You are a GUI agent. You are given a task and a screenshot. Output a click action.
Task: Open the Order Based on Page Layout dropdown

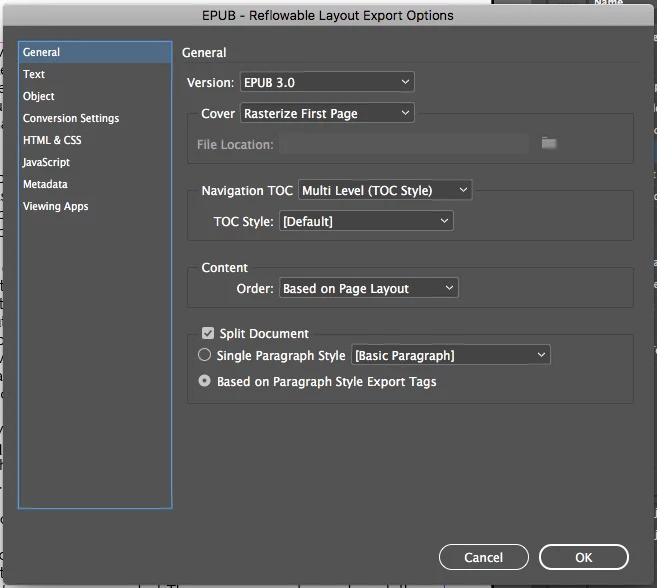[369, 288]
